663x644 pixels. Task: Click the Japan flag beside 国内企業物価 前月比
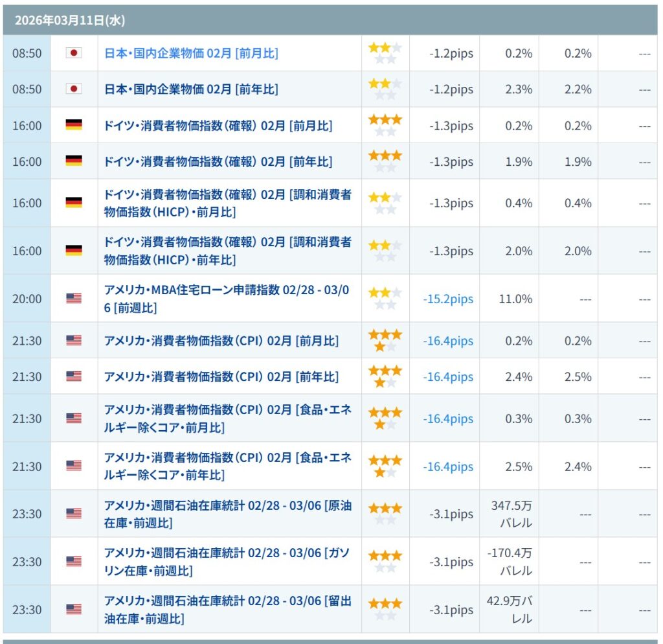pos(74,53)
